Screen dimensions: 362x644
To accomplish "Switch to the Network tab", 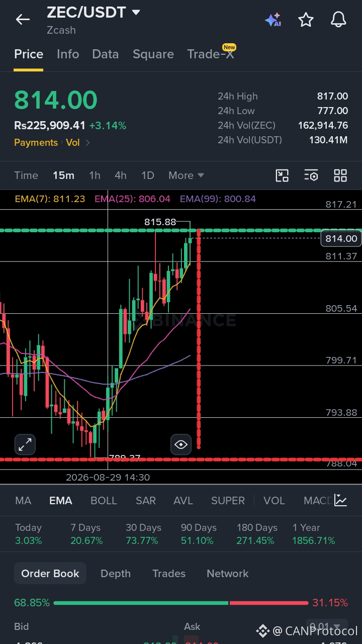I will tap(228, 574).
